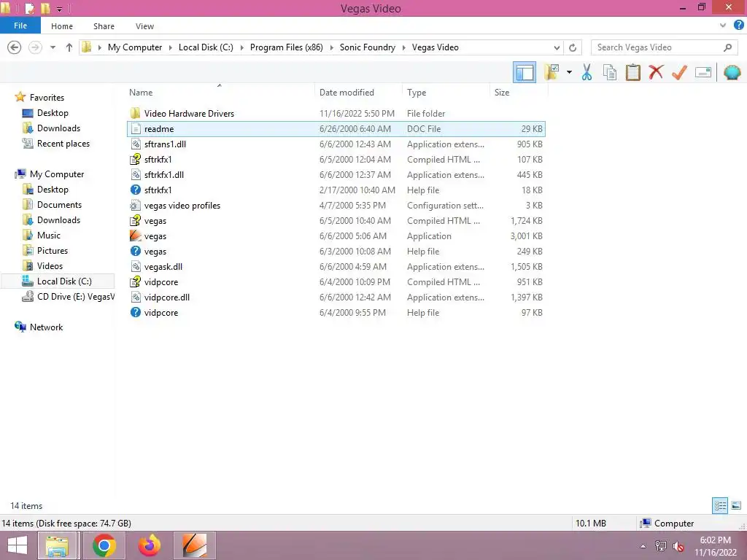The height and width of the screenshot is (560, 747).
Task: Open the recent locations dropdown
Action: [x=53, y=47]
